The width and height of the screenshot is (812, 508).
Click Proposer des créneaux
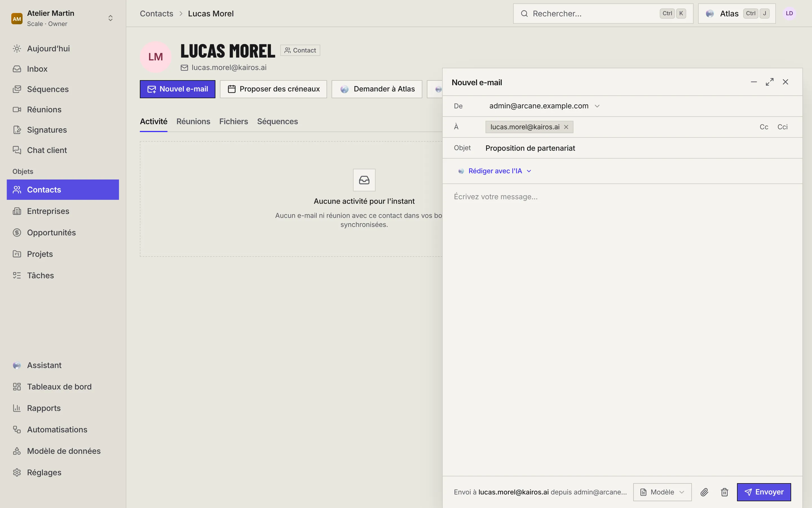pyautogui.click(x=273, y=89)
